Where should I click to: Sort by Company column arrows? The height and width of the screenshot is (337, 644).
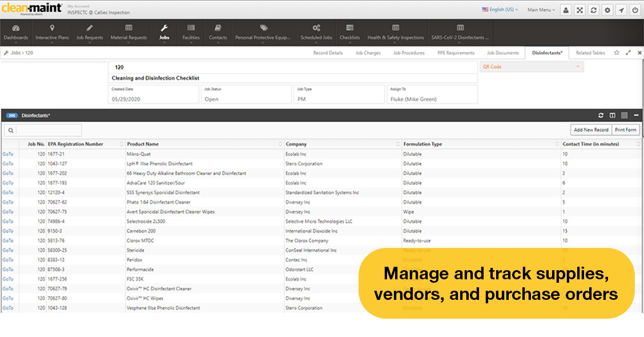pyautogui.click(x=398, y=144)
